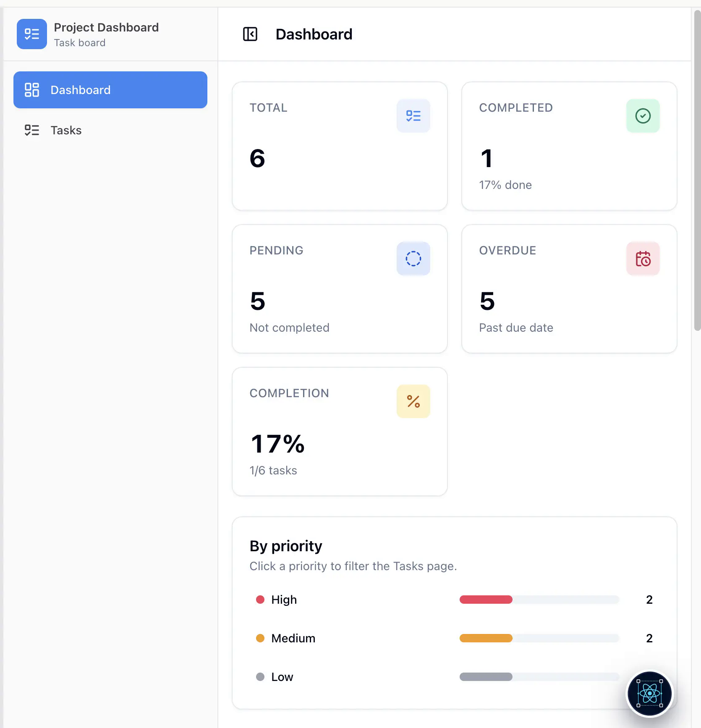Click the Overdue calendar clock icon
Image resolution: width=701 pixels, height=728 pixels.
[x=643, y=259]
